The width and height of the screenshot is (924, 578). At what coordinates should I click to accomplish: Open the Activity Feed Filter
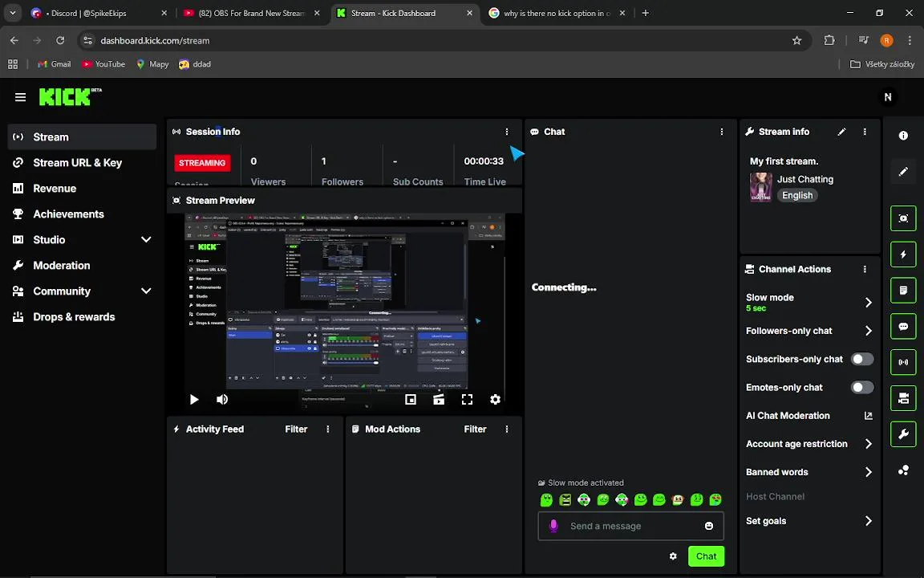pyautogui.click(x=296, y=429)
